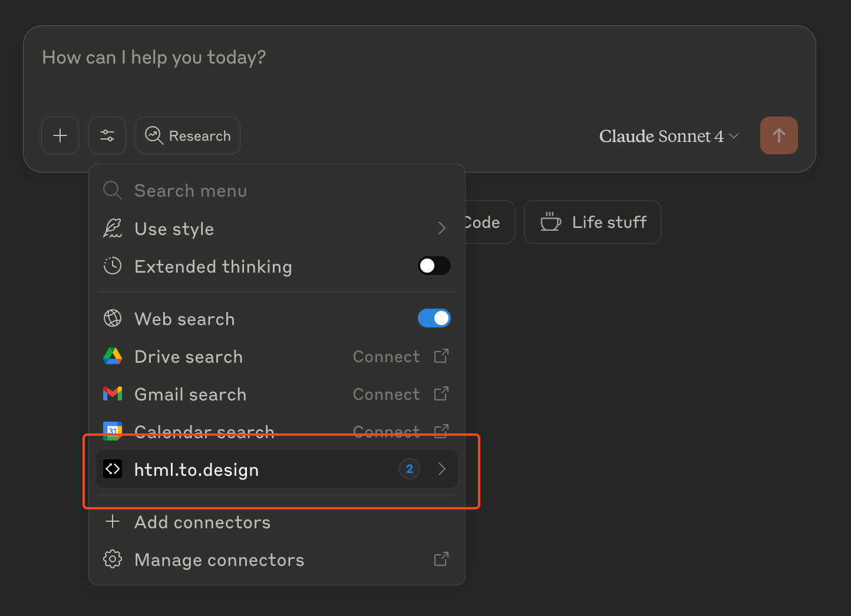Click the Gmail icon
This screenshot has height=616, width=851.
(113, 394)
